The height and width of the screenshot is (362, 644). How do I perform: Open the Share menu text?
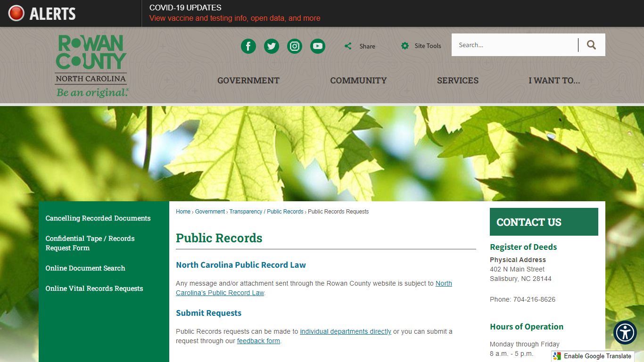(x=367, y=46)
